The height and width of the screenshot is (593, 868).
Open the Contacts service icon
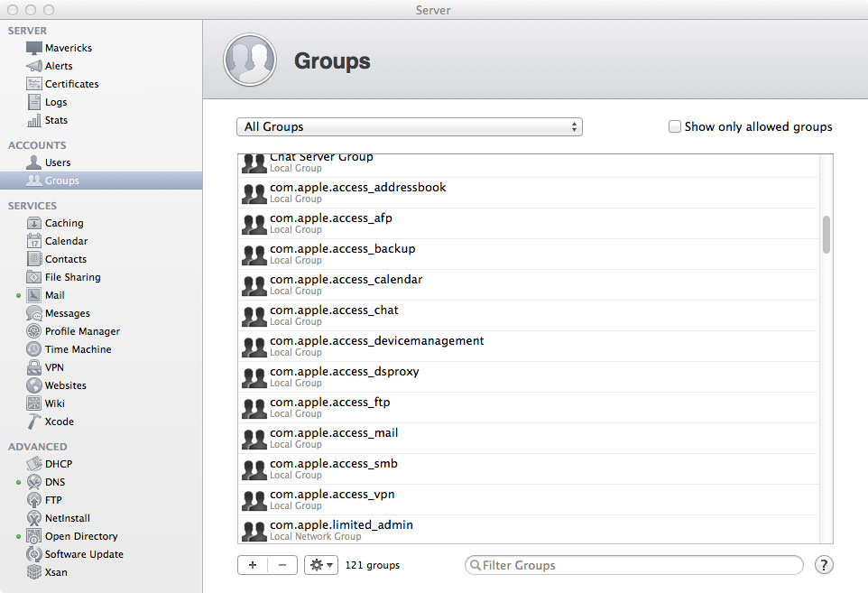point(33,259)
